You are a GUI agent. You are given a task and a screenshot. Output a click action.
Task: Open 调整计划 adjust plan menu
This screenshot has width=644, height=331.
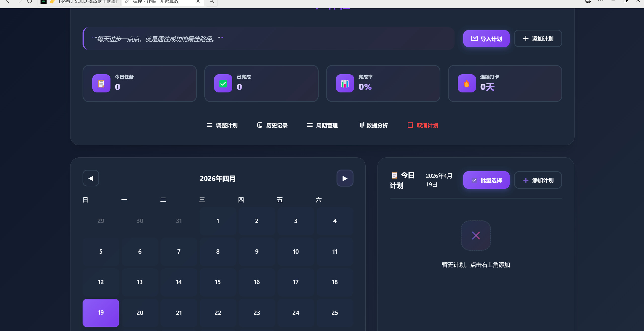pos(222,125)
